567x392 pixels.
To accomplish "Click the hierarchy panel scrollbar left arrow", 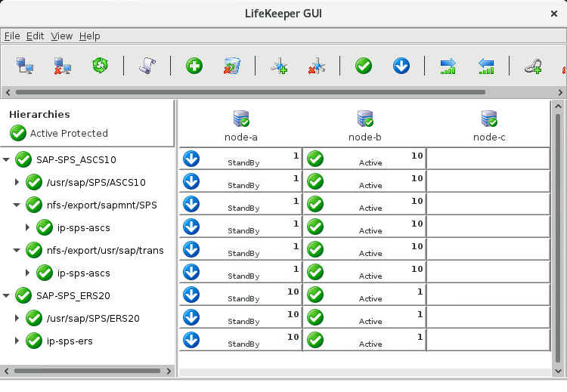I will pyautogui.click(x=6, y=371).
